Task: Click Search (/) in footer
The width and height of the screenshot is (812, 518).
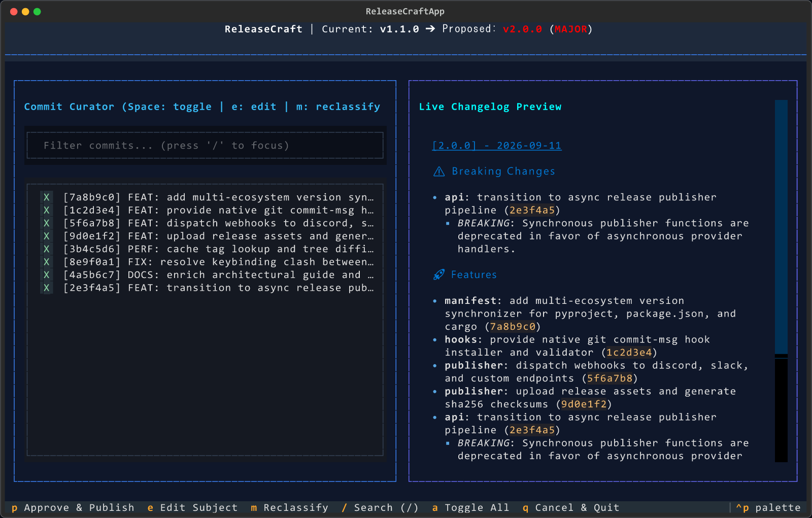Action: 380,508
